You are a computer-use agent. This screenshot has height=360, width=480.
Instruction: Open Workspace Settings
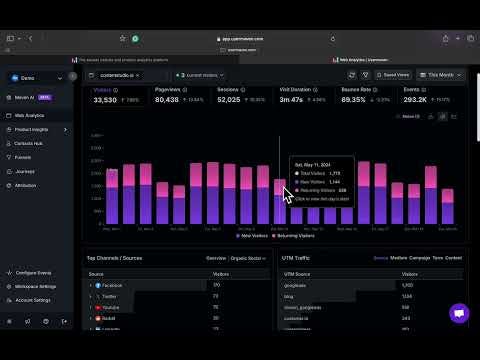31,286
